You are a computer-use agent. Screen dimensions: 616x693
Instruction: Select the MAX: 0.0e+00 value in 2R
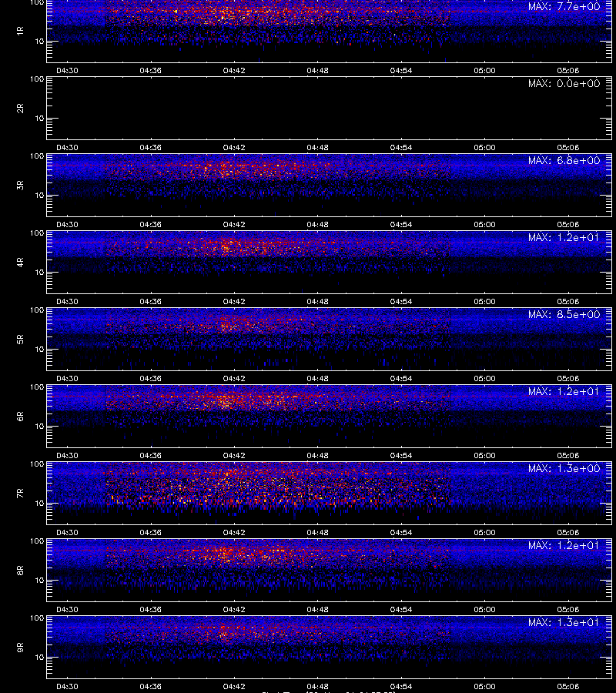coord(564,83)
